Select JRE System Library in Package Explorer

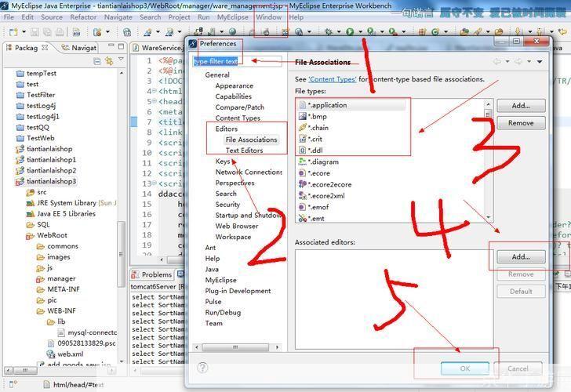click(71, 203)
